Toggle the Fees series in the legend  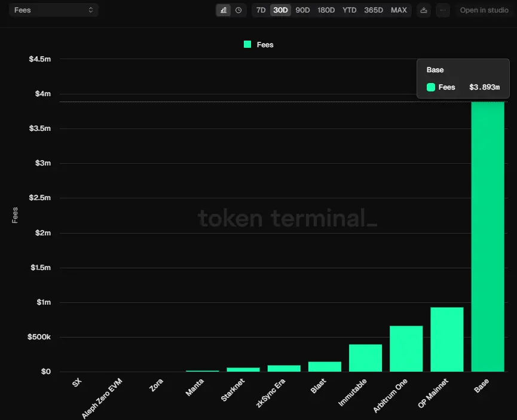pyautogui.click(x=258, y=44)
